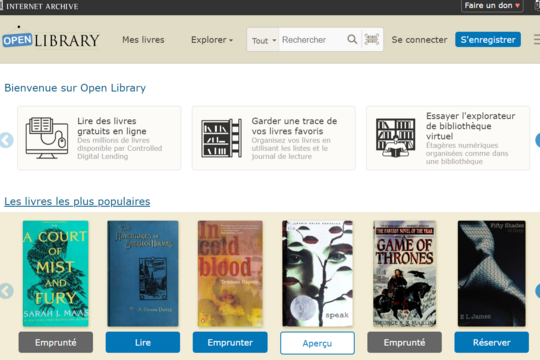Open the Tout search filter dropdown
Screen dimensions: 540x360
(x=263, y=41)
